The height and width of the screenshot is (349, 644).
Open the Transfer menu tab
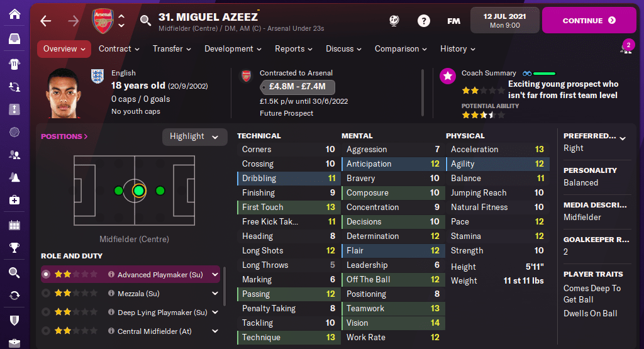click(x=171, y=49)
